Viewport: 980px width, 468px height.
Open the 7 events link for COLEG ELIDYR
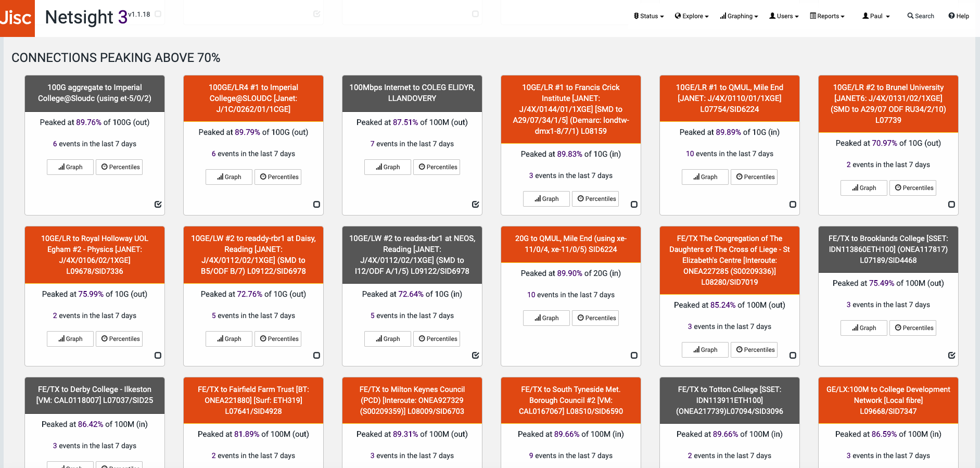click(372, 144)
